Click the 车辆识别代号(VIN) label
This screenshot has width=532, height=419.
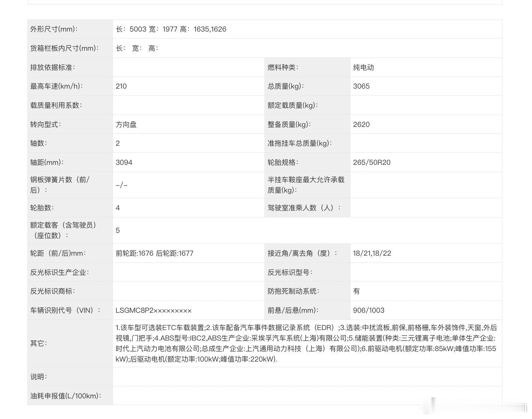click(x=65, y=310)
